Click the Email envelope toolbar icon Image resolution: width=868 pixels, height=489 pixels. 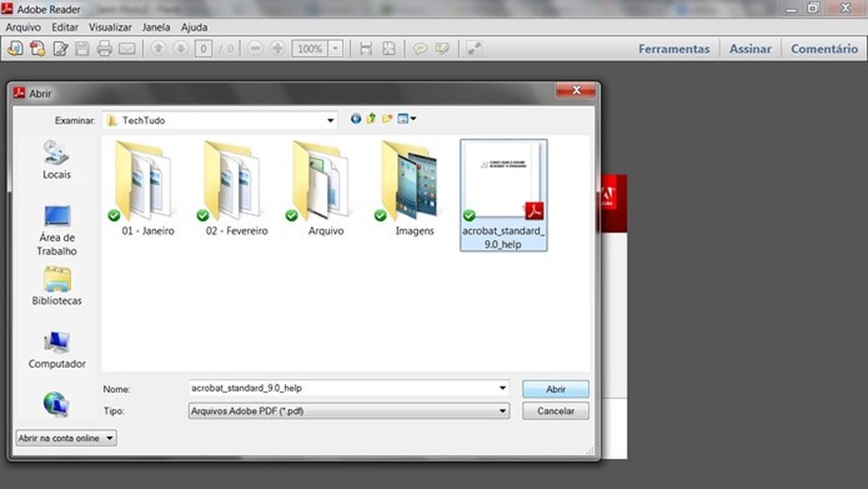(127, 49)
